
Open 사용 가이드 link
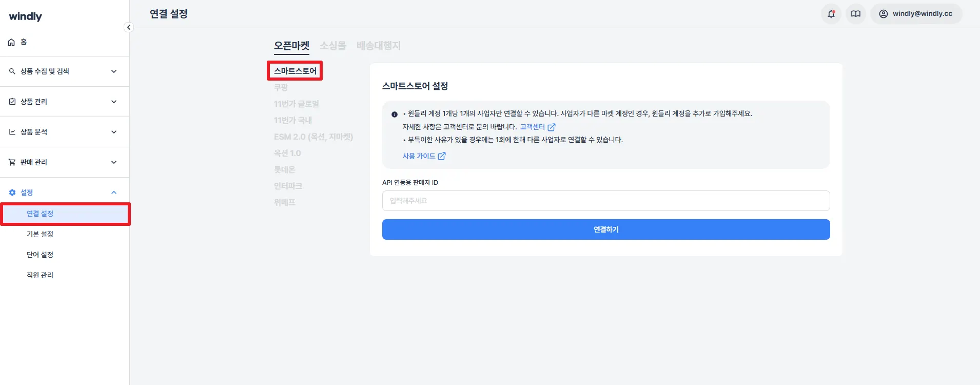[424, 156]
